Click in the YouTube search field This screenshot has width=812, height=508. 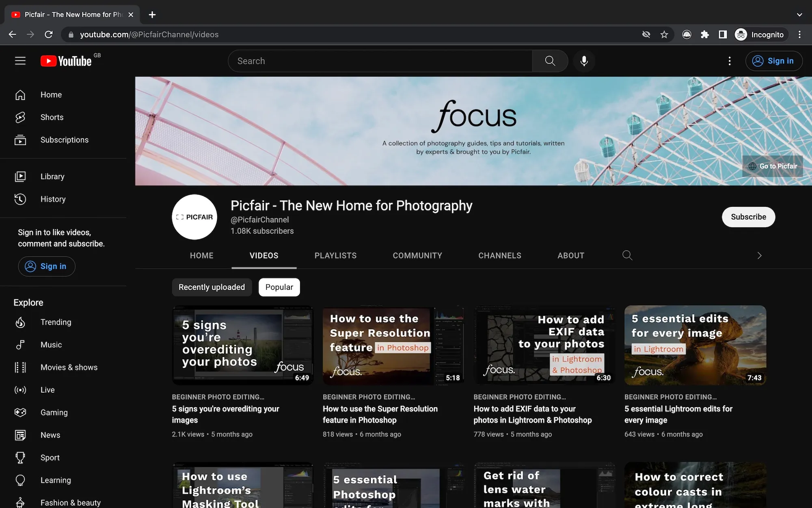pyautogui.click(x=380, y=61)
